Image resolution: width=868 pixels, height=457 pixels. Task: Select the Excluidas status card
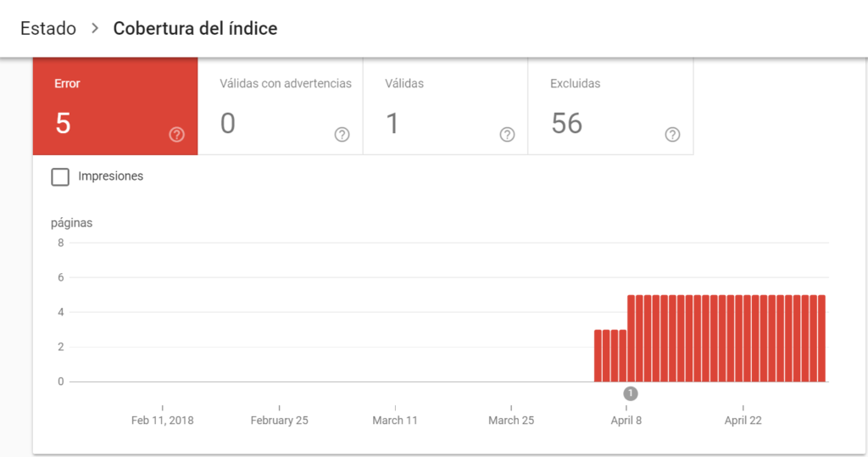pyautogui.click(x=610, y=106)
